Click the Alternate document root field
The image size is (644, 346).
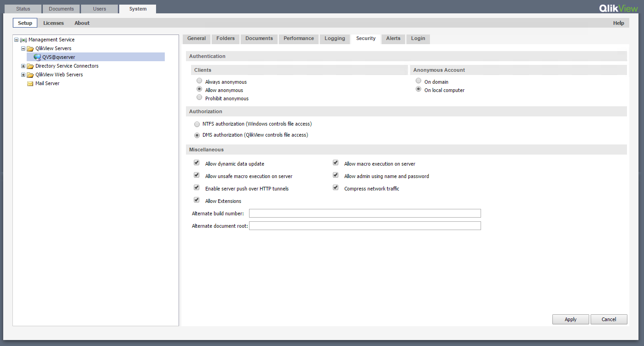click(365, 225)
